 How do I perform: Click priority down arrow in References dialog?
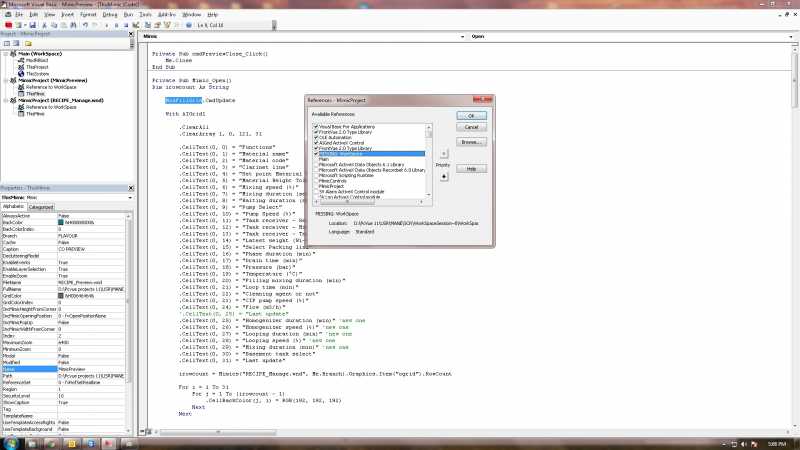(x=444, y=177)
